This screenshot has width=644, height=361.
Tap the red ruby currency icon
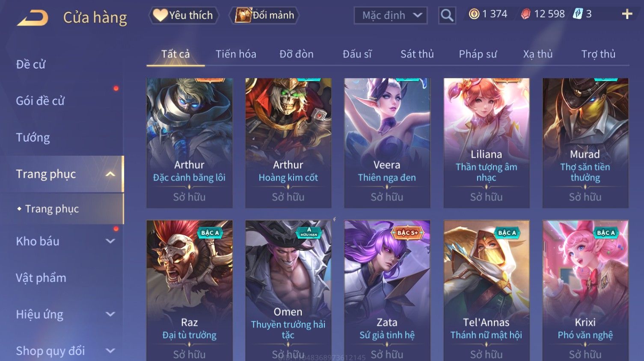click(x=525, y=14)
